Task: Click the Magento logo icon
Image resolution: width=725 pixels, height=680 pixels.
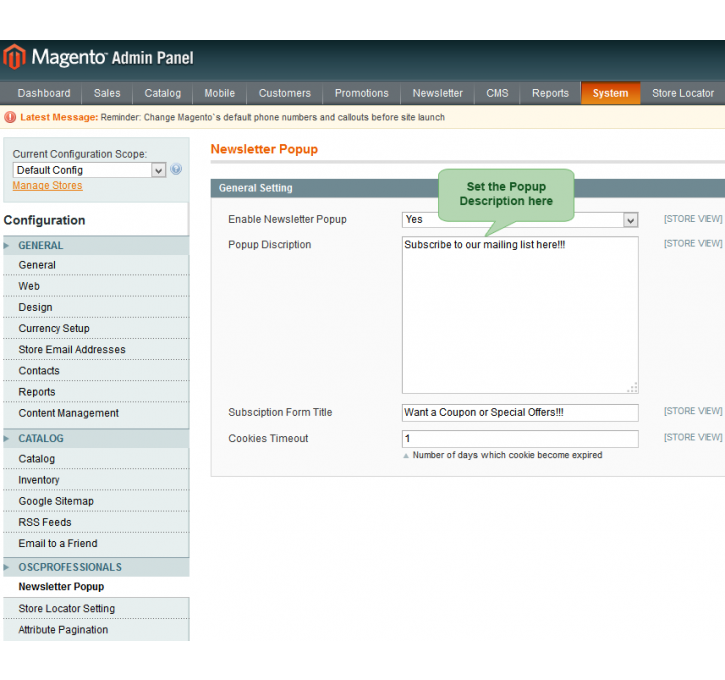Action: (14, 57)
